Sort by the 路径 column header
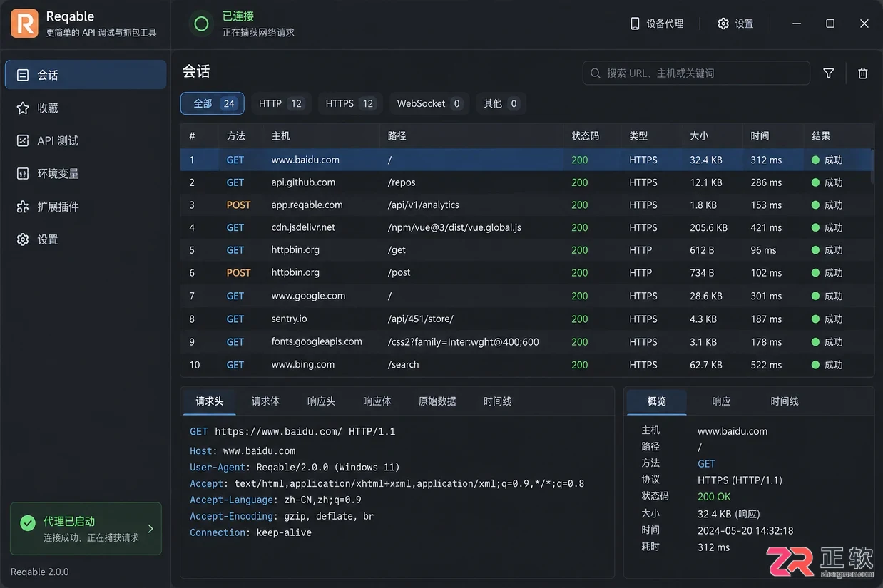The image size is (883, 588). coord(397,135)
